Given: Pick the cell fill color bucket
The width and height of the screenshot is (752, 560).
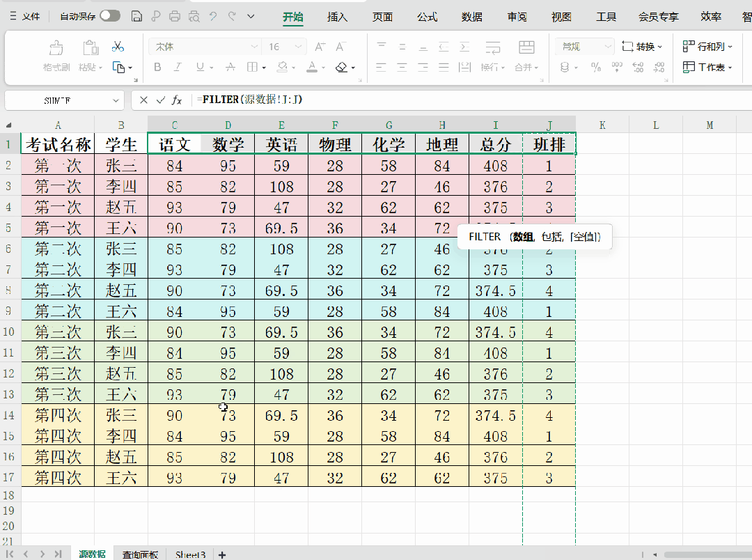Looking at the screenshot, I should click(x=283, y=67).
